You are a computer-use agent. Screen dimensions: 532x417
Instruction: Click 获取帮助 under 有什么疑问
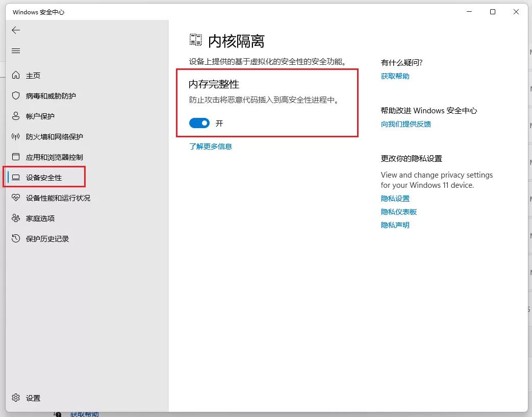(394, 76)
